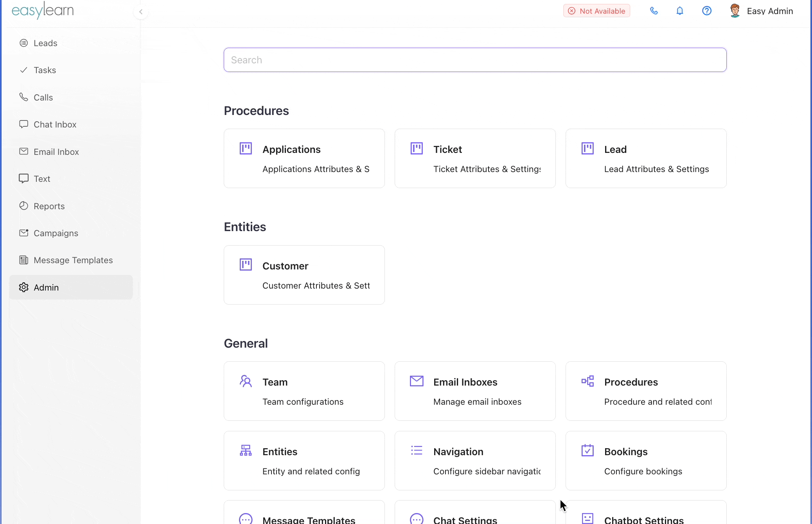
Task: Open the notifications bell icon
Action: pyautogui.click(x=680, y=11)
